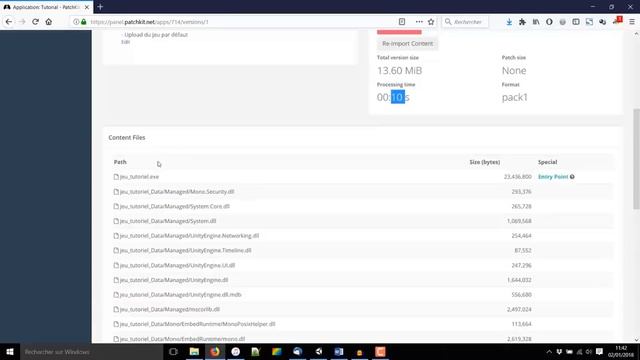
Task: Open Task View on the taskbar
Action: (x=173, y=351)
